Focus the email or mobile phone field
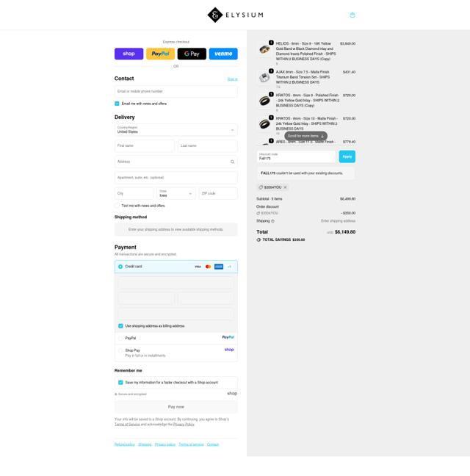 [x=176, y=91]
